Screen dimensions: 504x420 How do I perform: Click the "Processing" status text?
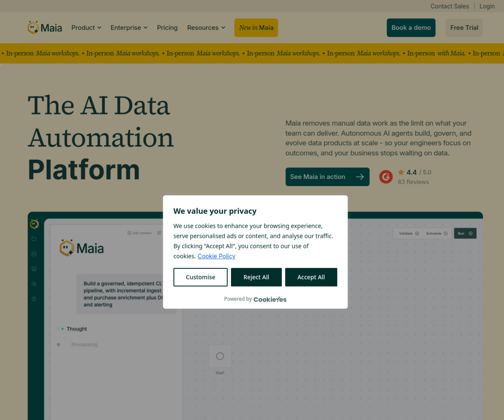[84, 344]
